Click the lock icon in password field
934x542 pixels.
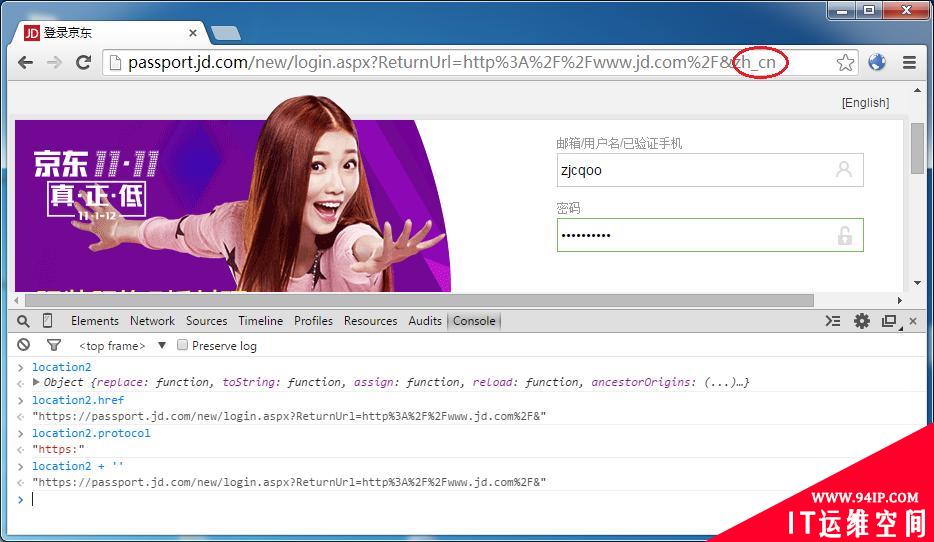coord(844,235)
